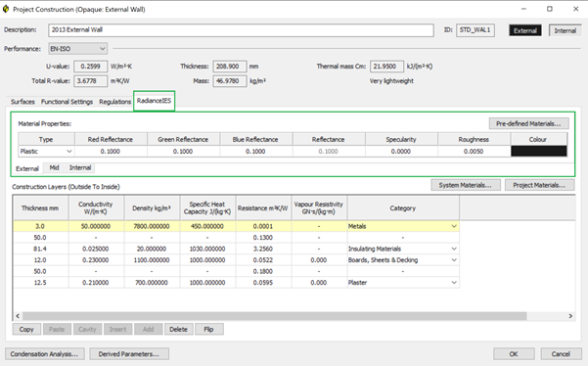
Task: Click the horizontal scrollbar left arrow
Action: coord(18,316)
